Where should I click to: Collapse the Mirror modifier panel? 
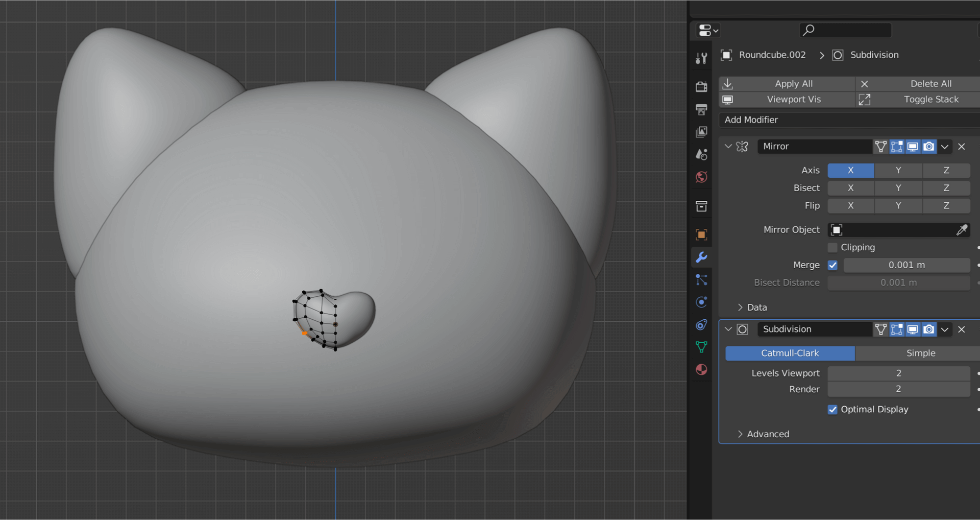pos(728,147)
